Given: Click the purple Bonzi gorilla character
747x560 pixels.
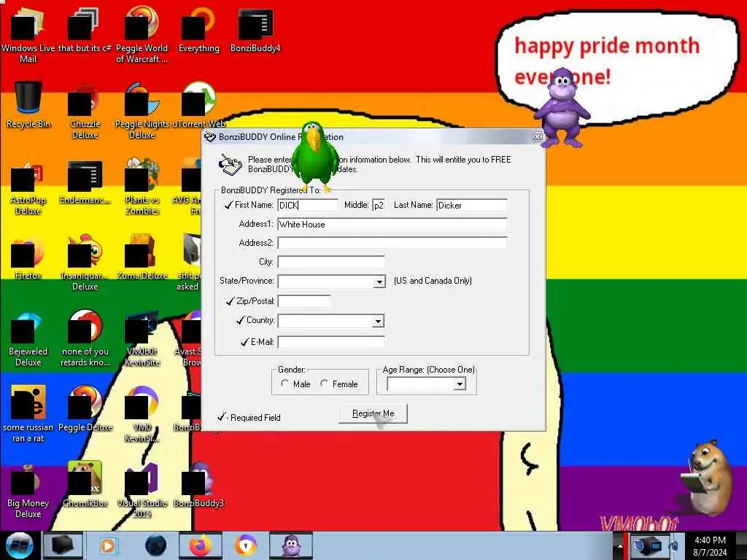Looking at the screenshot, I should coord(562,108).
